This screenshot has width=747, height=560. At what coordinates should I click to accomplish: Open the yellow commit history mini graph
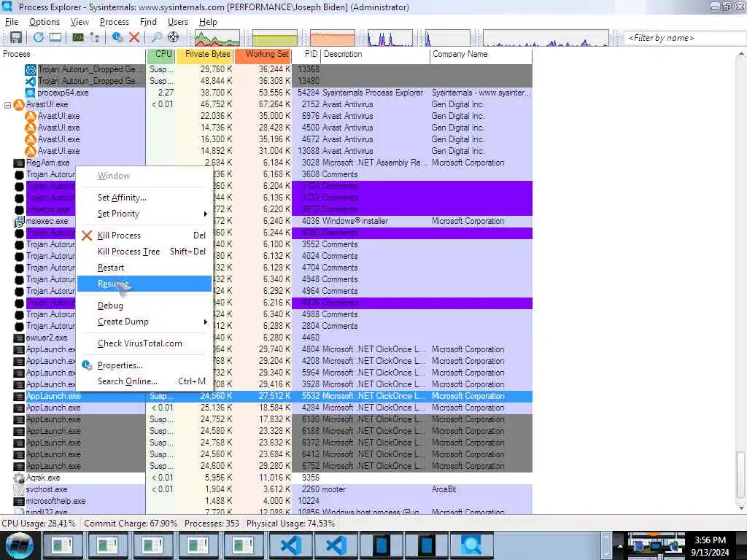coord(275,38)
